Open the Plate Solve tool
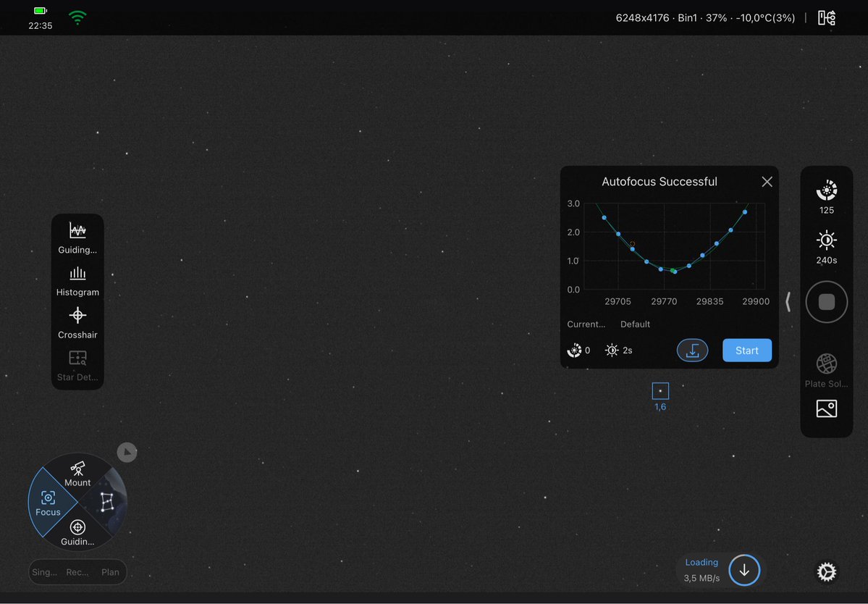Viewport: 868px width, 604px height. pyautogui.click(x=827, y=371)
